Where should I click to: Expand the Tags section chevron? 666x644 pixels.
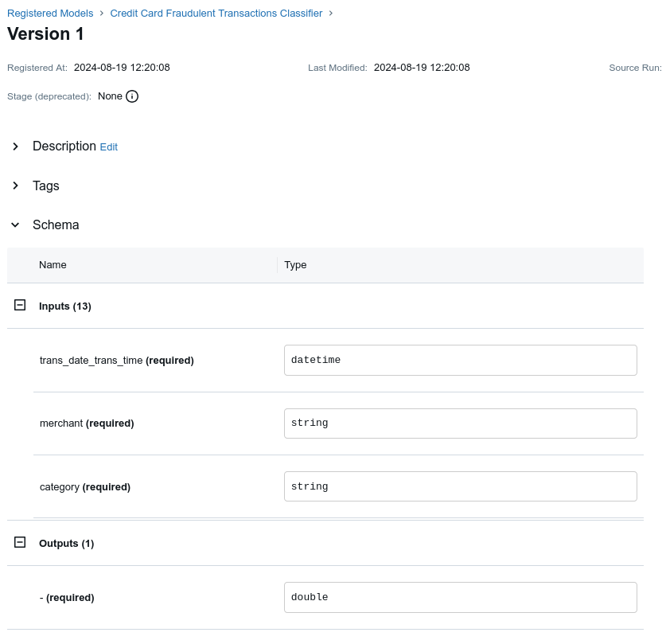click(16, 185)
